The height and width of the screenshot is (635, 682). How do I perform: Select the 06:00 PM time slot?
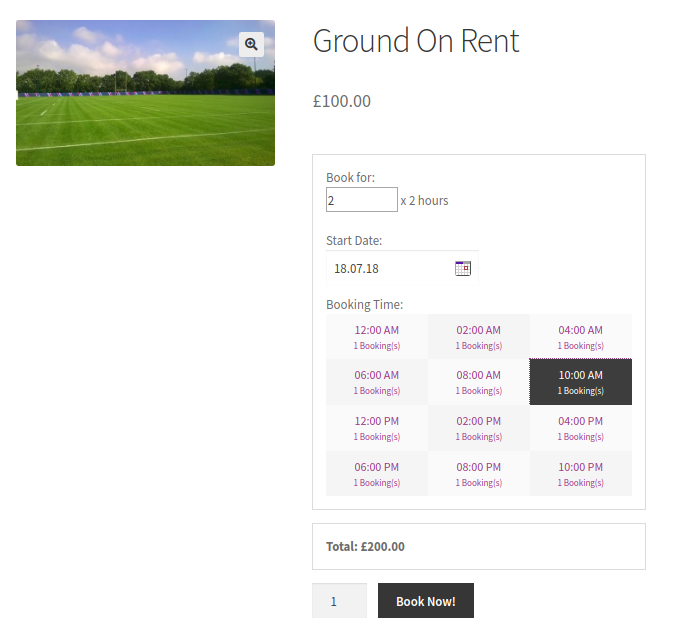pos(377,474)
